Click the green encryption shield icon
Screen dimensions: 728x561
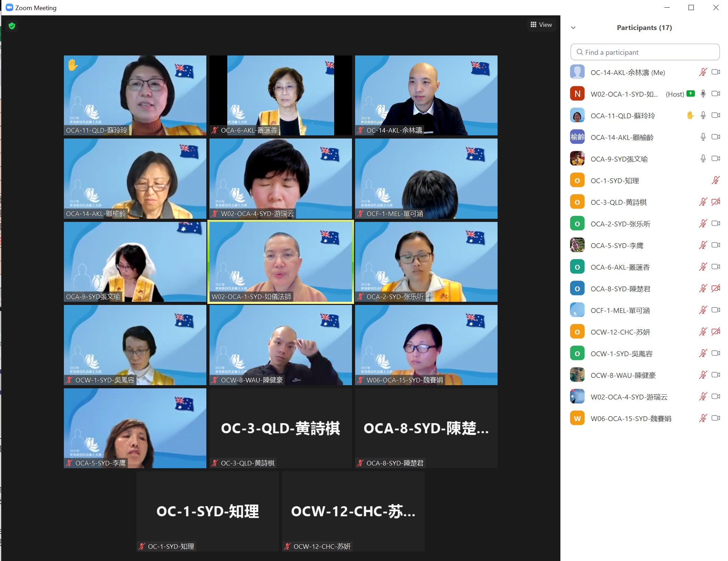click(x=12, y=26)
